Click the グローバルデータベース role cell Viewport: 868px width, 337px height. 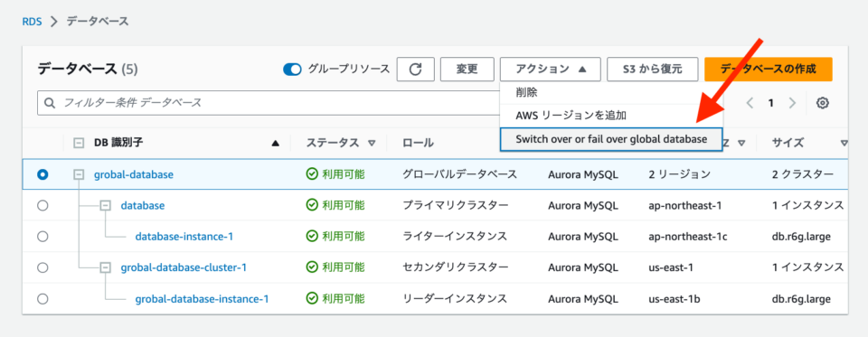tap(459, 174)
